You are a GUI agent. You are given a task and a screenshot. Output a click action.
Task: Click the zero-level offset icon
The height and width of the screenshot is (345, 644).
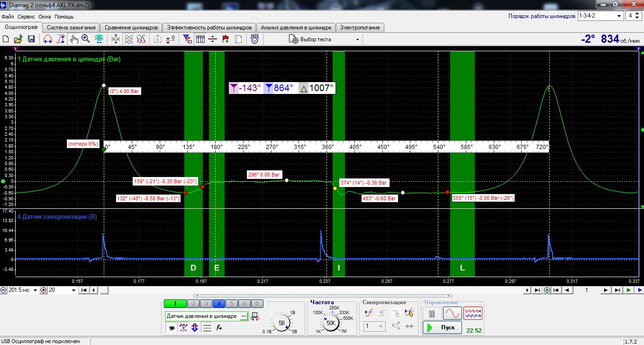tap(171, 39)
